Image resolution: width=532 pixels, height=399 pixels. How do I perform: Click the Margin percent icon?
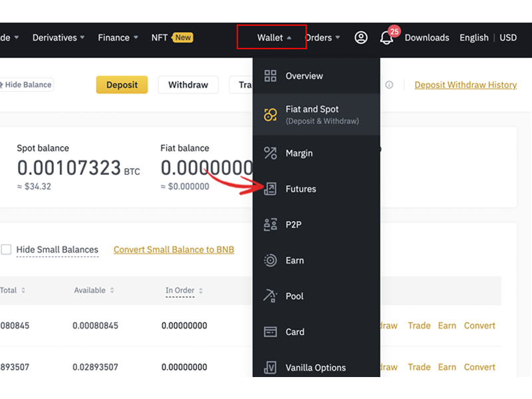(271, 154)
